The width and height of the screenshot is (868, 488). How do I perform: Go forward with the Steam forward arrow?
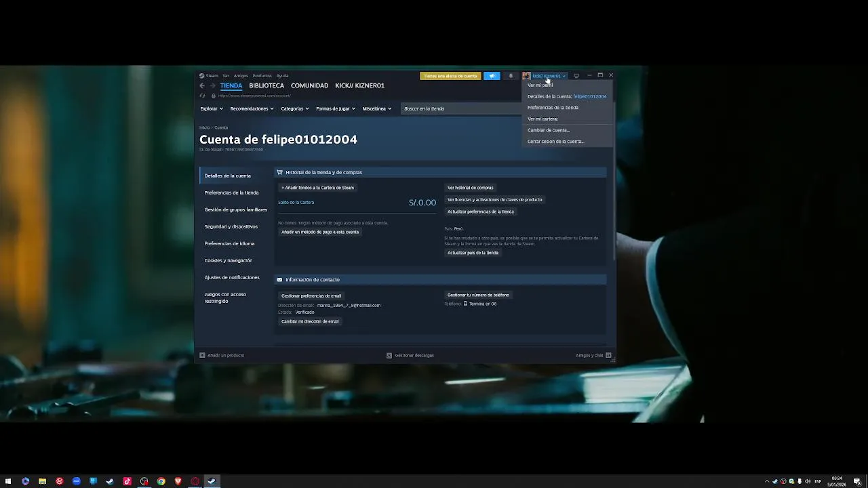click(212, 86)
